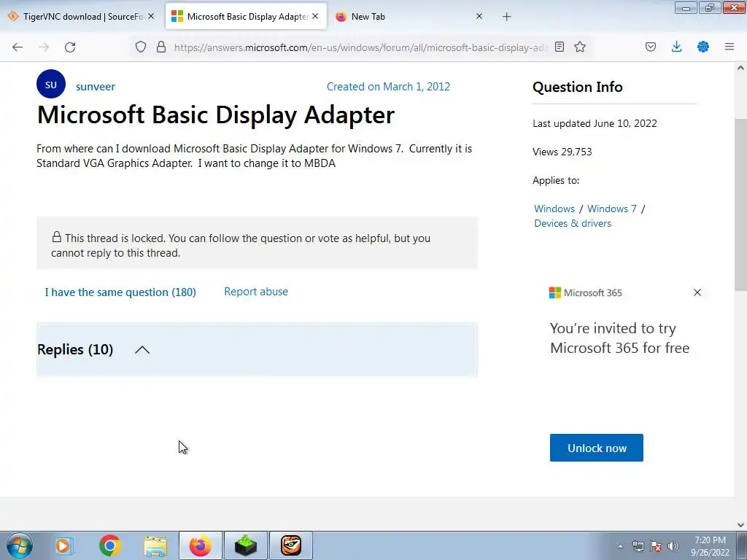The width and height of the screenshot is (747, 560).
Task: Click the Unlock now button
Action: pos(597,448)
